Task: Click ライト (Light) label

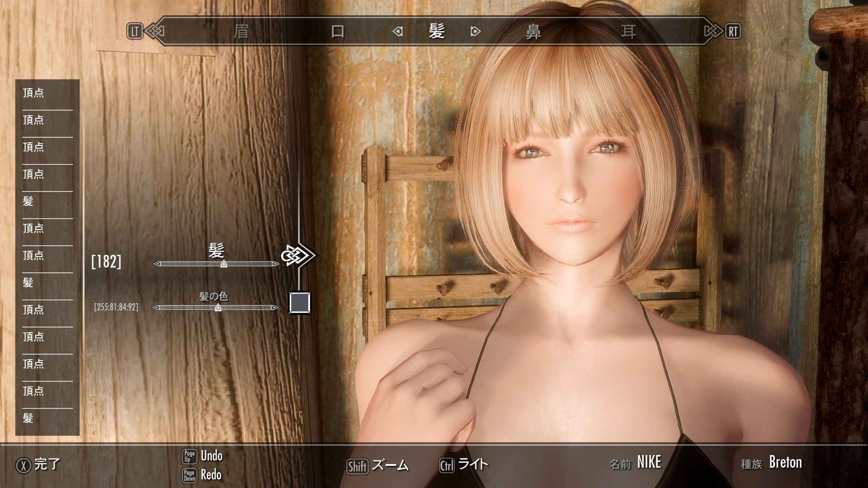Action: click(x=473, y=464)
